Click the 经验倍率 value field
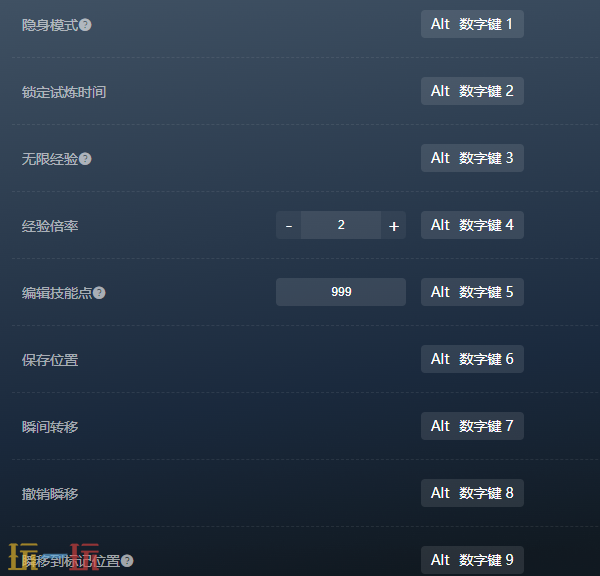 [x=341, y=225]
